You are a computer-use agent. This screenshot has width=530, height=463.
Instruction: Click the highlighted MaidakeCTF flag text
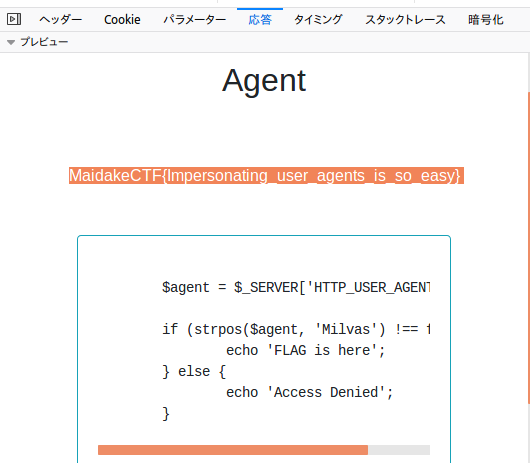(266, 175)
